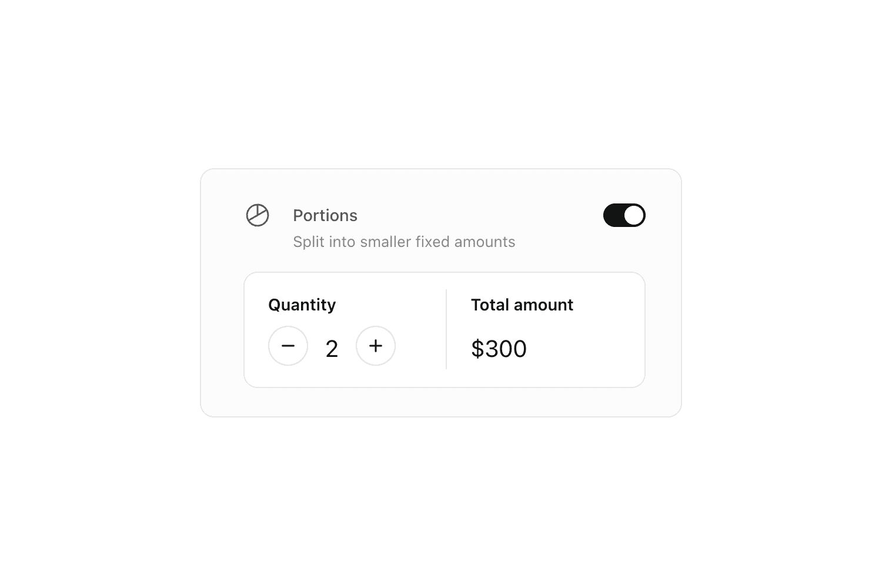Screen dimensions: 882x588
Task: Click the segmented circle glyph beside Portions
Action: pos(258,215)
